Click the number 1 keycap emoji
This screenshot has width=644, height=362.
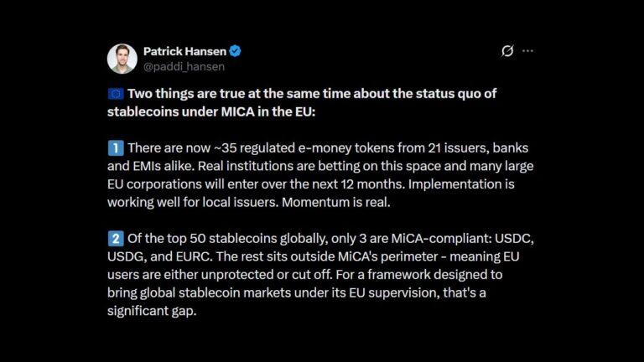[116, 148]
